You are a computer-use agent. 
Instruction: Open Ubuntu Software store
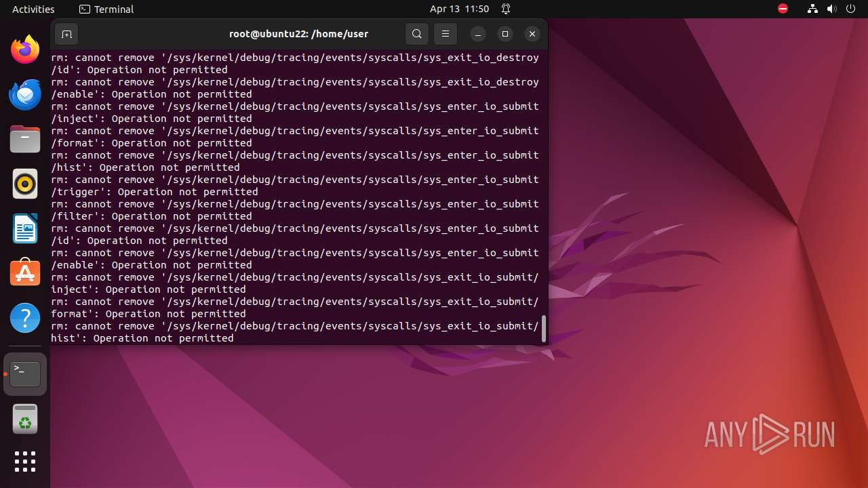(x=25, y=273)
